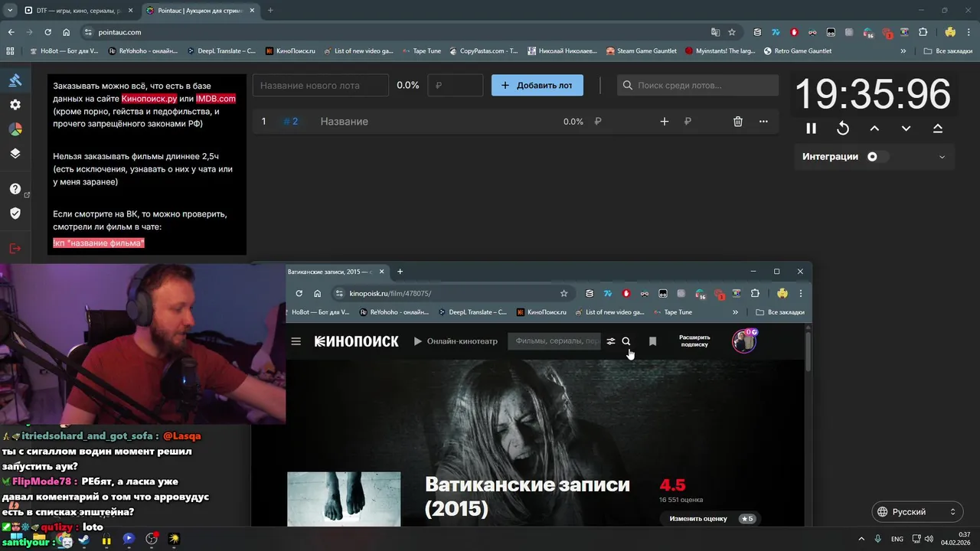Screen dimensions: 980x551
Task: Click the home button in main Chrome toolbar
Action: pos(67,32)
